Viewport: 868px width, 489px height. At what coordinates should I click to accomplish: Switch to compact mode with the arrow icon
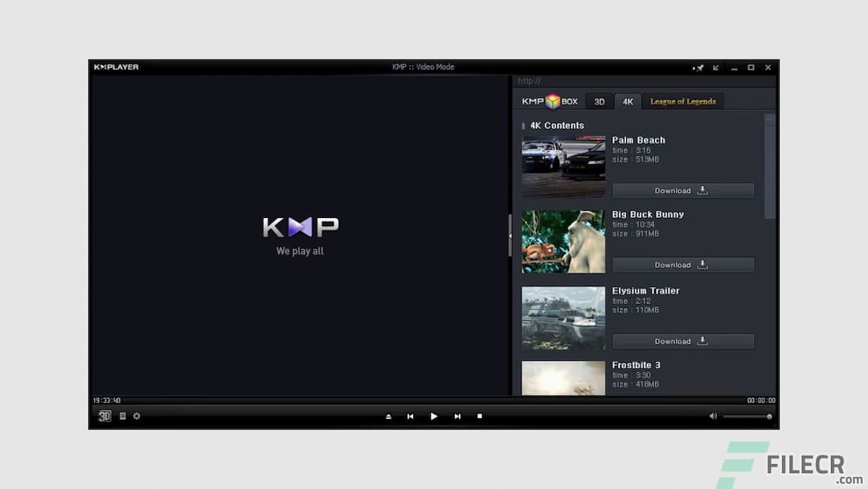[715, 68]
